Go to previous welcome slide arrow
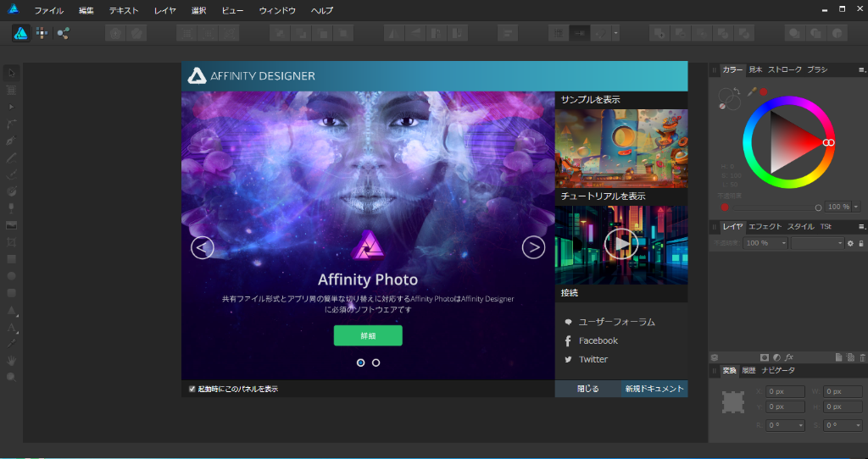Viewport: 868px width, 459px height. (203, 247)
